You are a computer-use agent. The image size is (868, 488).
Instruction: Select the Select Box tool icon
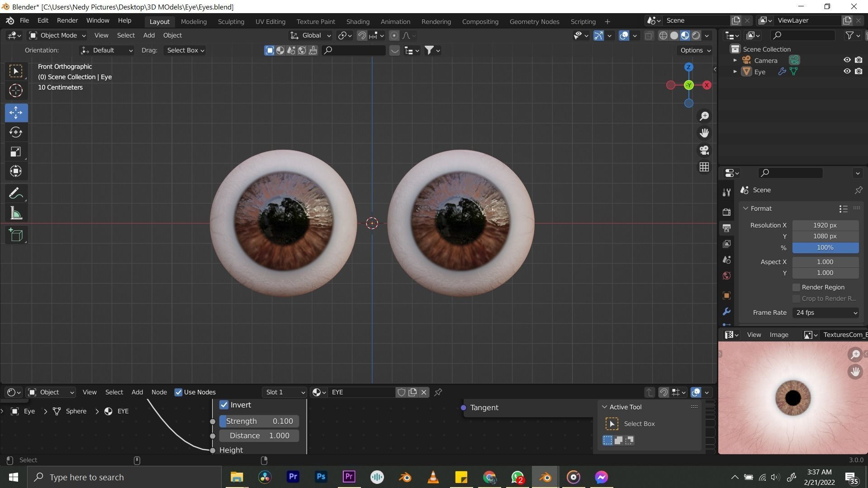click(x=16, y=71)
